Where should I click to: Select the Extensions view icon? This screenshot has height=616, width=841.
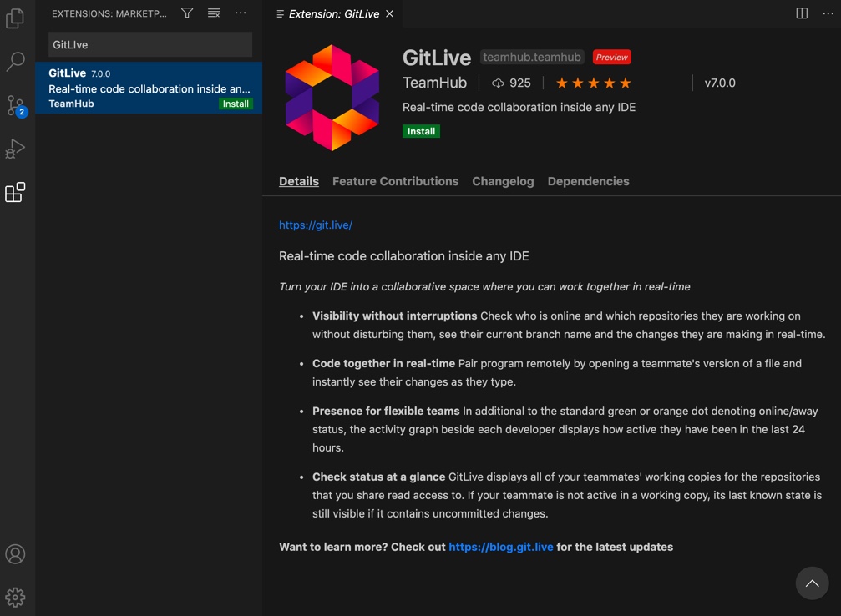click(15, 193)
